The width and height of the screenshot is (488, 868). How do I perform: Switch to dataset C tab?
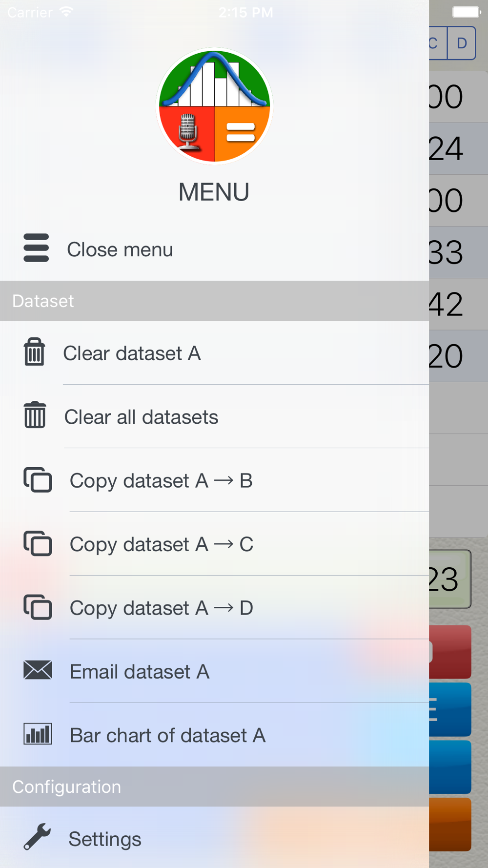pyautogui.click(x=438, y=43)
